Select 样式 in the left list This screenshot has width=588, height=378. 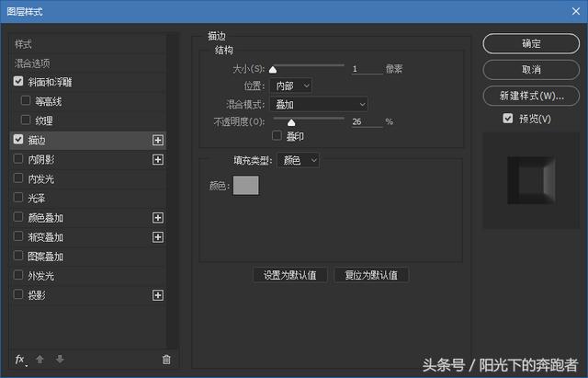[x=88, y=44]
